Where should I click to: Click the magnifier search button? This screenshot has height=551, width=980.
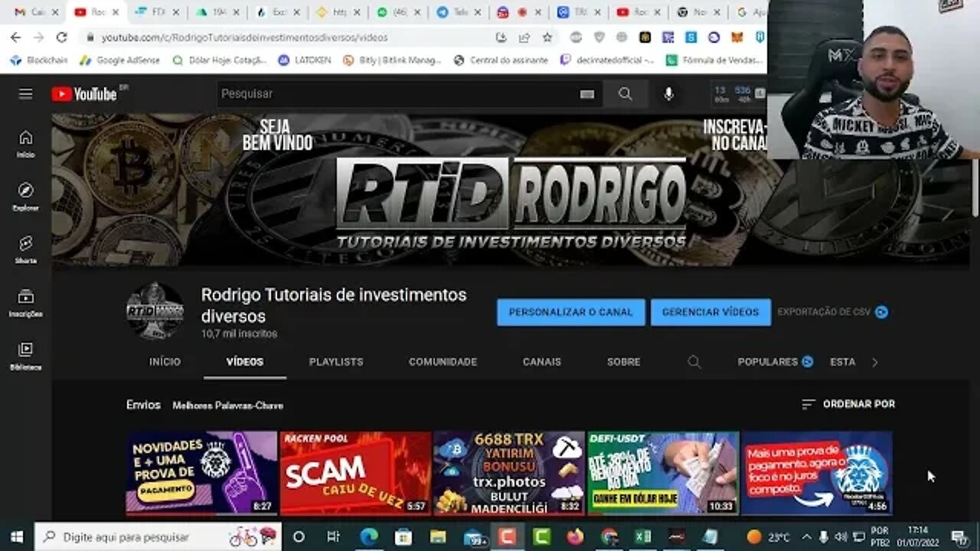click(x=626, y=93)
